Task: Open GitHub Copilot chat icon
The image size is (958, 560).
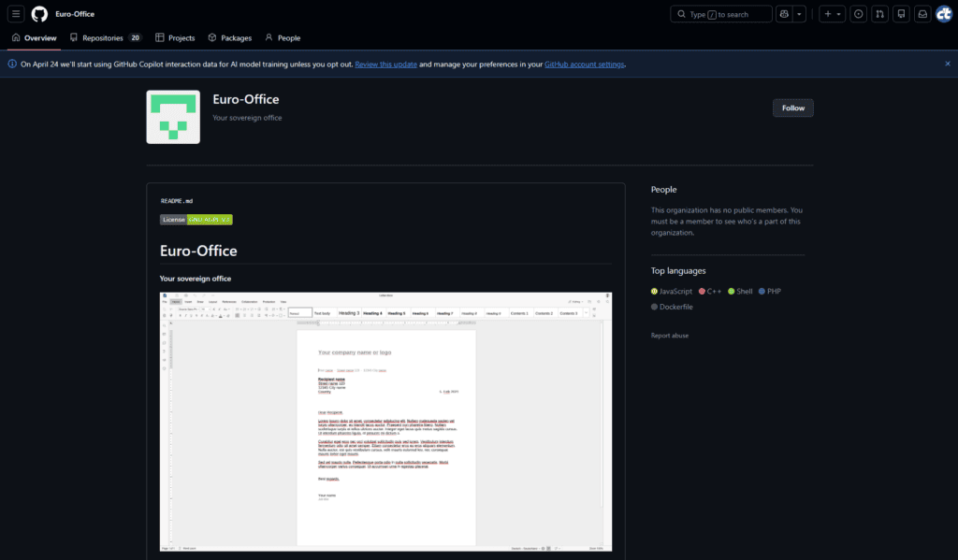Action: click(x=784, y=14)
